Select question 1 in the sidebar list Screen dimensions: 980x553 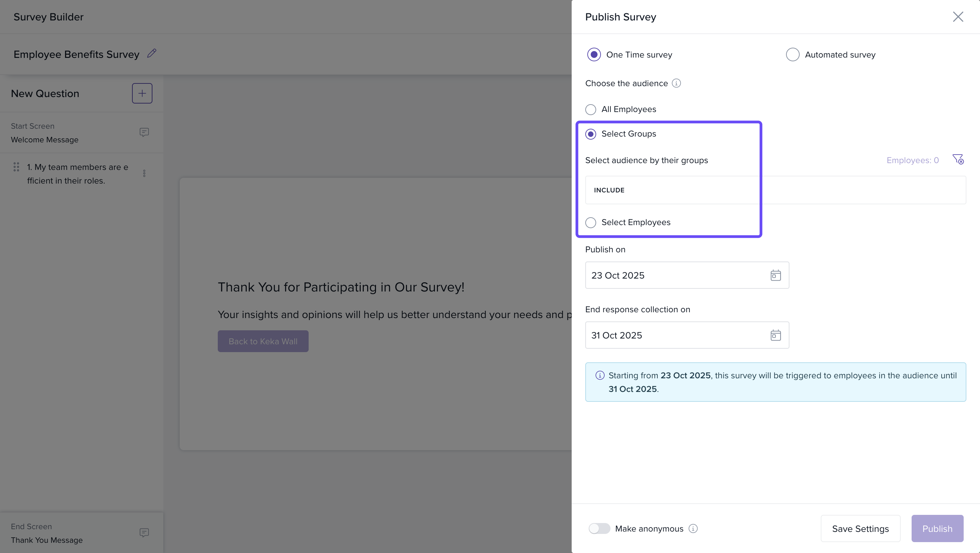[77, 174]
